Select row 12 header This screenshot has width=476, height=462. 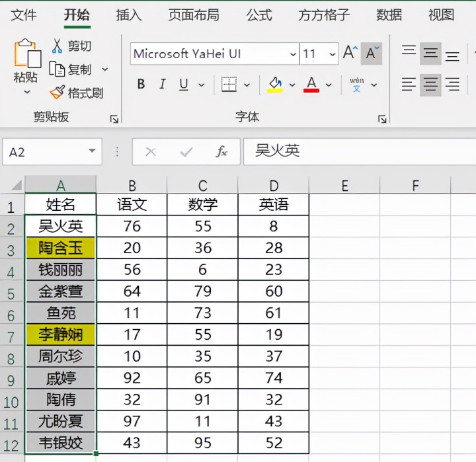point(11,443)
